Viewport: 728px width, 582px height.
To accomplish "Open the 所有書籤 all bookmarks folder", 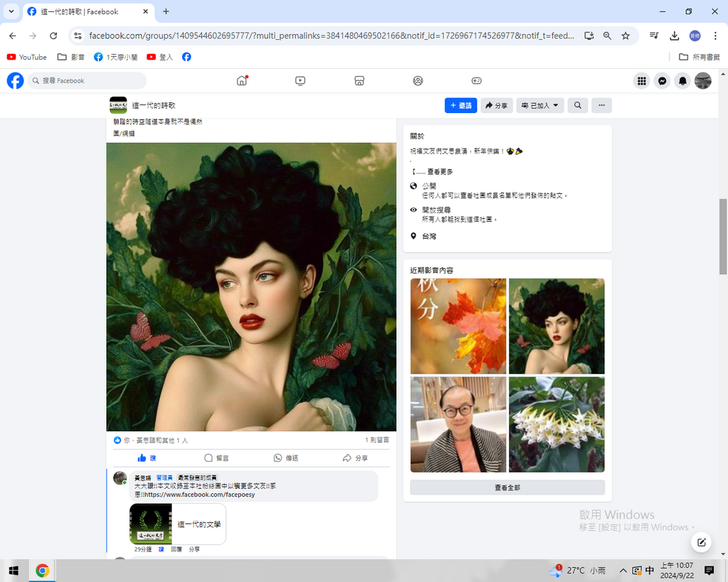I will pos(699,57).
